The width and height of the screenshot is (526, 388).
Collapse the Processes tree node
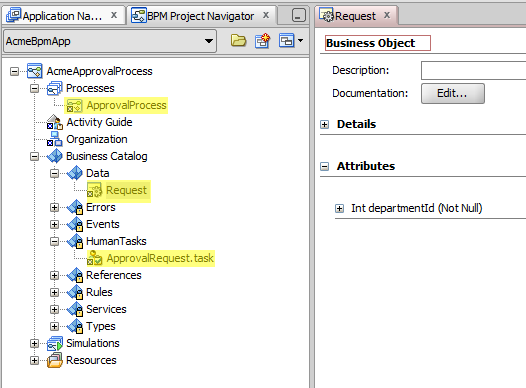(34, 89)
